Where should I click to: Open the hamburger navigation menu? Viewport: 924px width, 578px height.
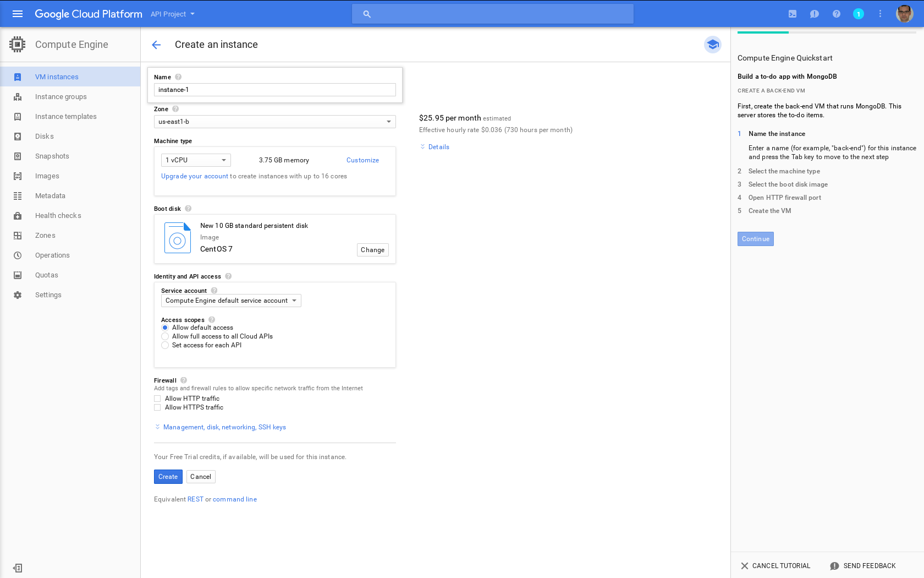point(18,14)
